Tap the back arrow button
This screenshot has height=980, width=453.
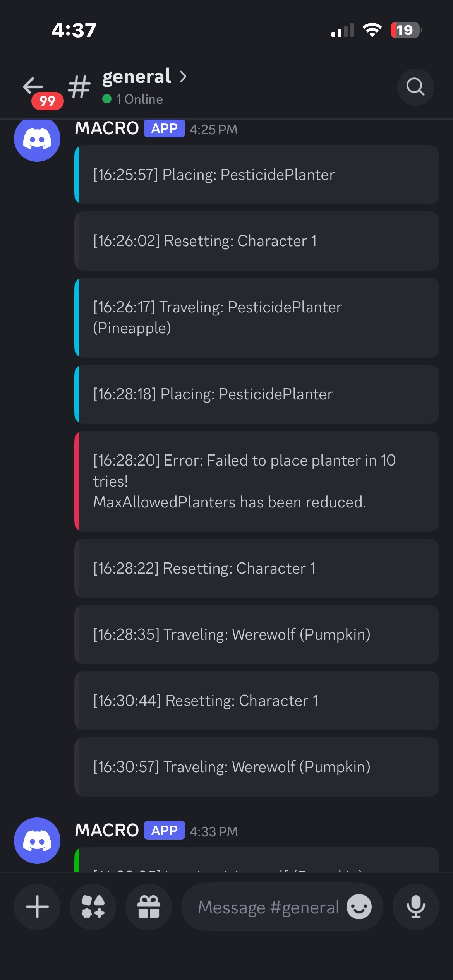[33, 86]
